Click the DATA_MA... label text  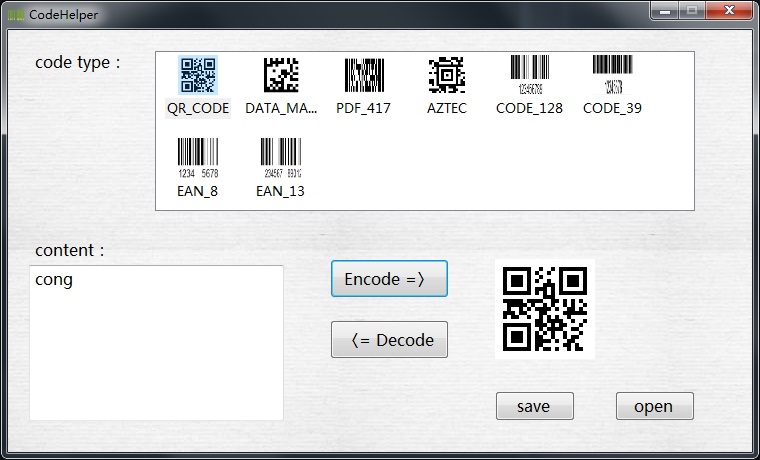pos(281,108)
